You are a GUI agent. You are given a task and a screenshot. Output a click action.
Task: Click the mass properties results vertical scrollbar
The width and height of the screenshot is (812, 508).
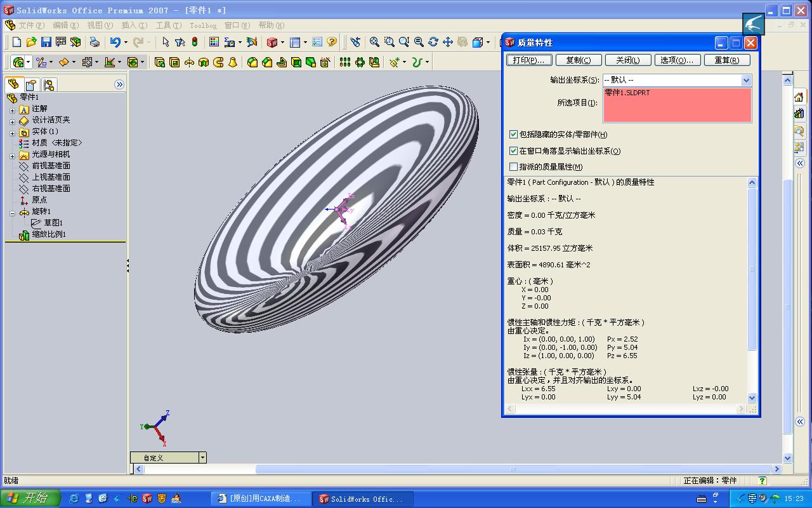(x=752, y=290)
